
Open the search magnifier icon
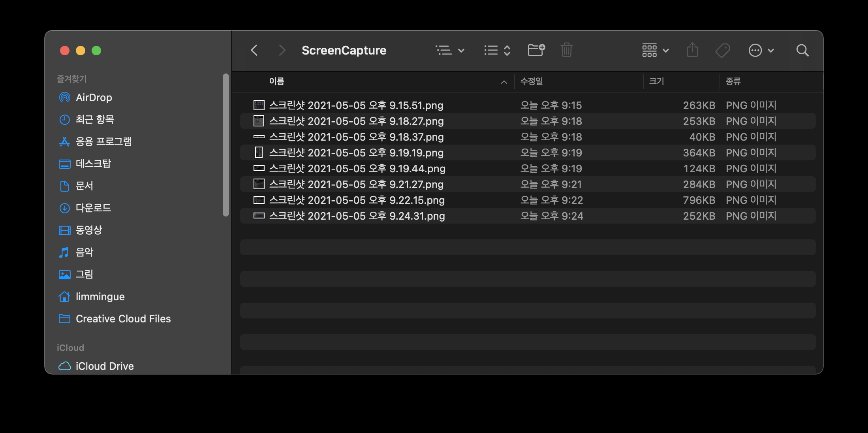click(x=802, y=50)
